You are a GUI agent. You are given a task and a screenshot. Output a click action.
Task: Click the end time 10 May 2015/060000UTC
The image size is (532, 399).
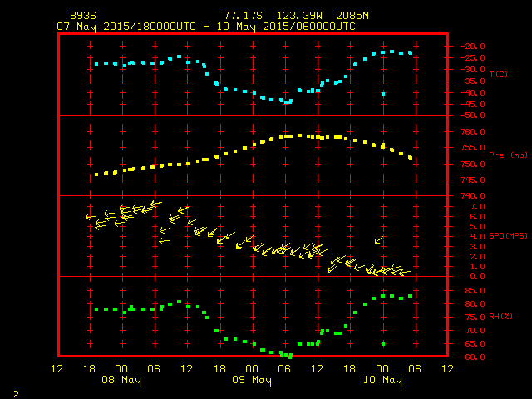[286, 27]
